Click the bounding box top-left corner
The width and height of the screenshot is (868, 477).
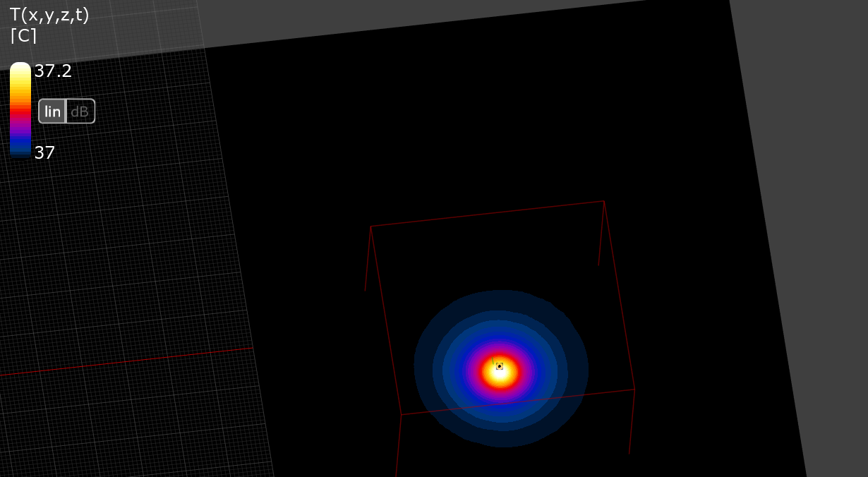tap(371, 227)
